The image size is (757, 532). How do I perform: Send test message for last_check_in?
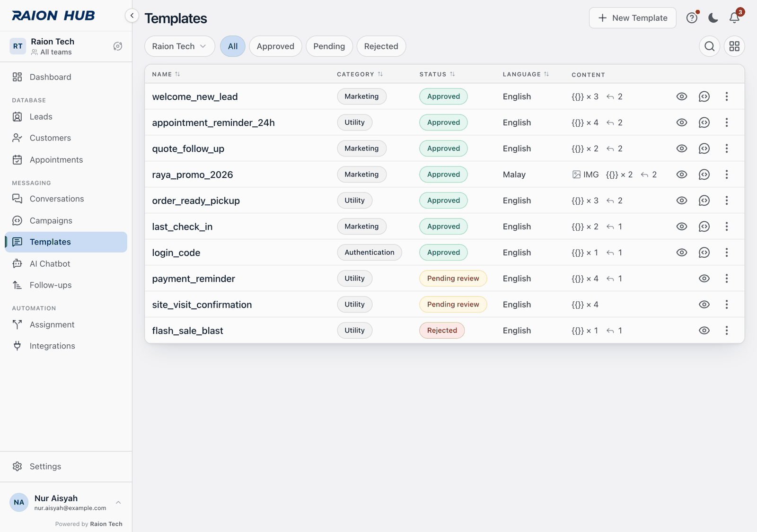(x=704, y=227)
